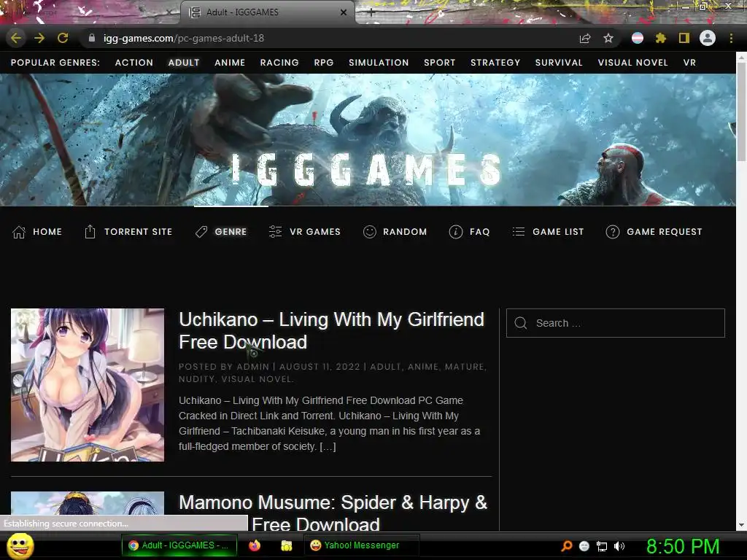The image size is (747, 560).
Task: Open the RPG genre
Action: (324, 63)
